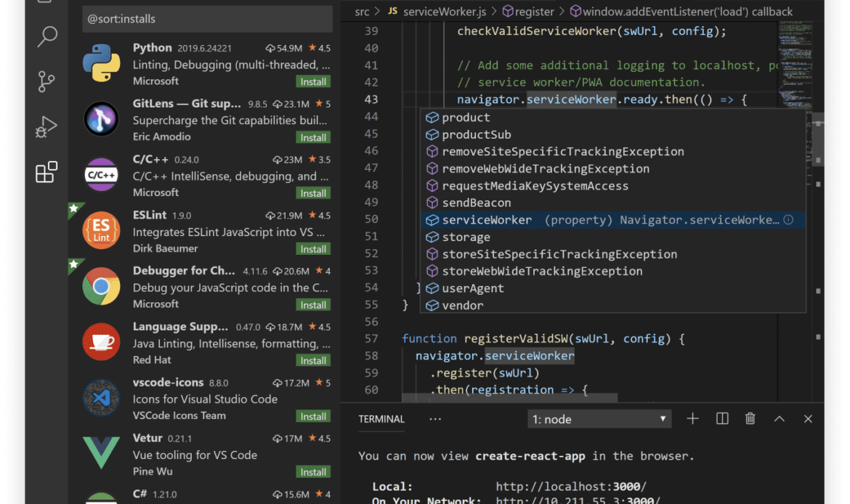Open the Extensions view icon
This screenshot has height=504, width=850.
[46, 172]
